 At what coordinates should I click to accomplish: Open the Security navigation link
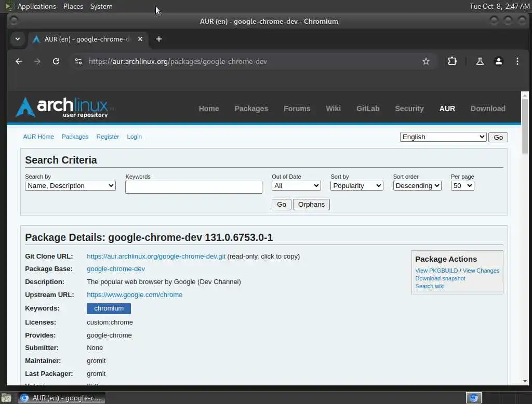click(x=409, y=109)
